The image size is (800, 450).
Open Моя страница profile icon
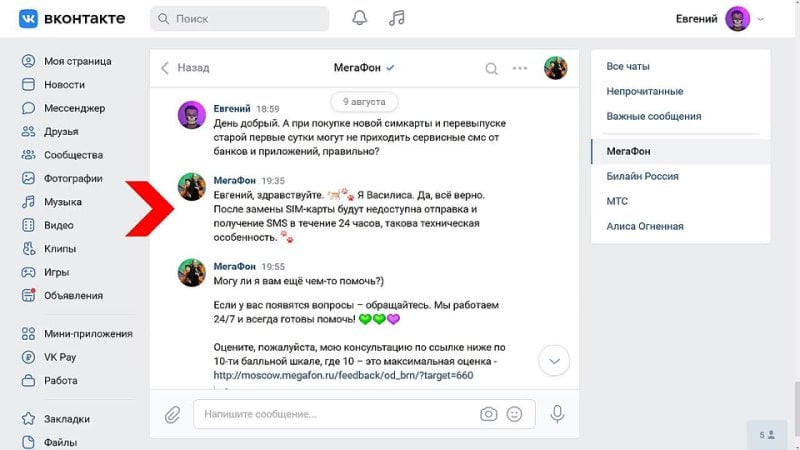point(29,61)
